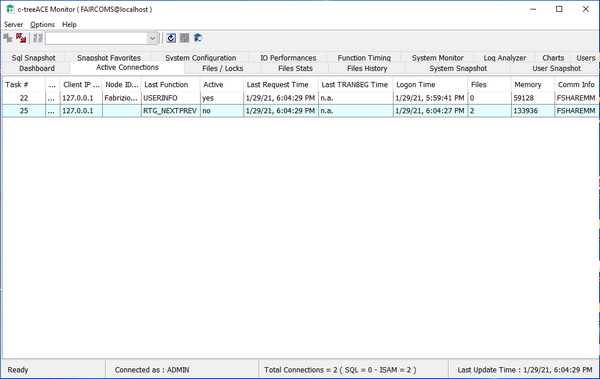Sort by Last Request Time column header

[281, 85]
